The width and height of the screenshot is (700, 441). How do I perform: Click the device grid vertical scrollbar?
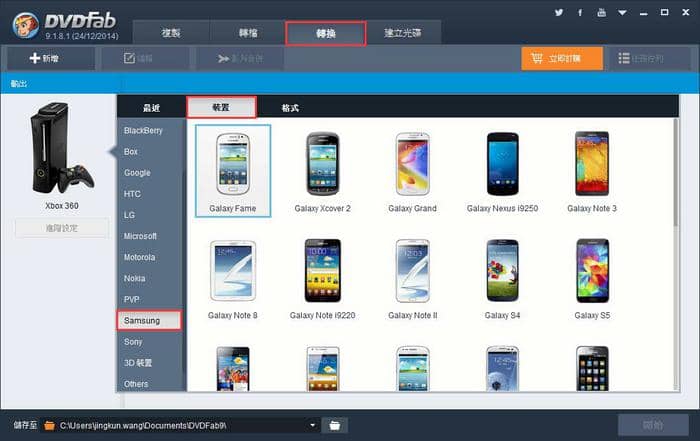[676, 172]
